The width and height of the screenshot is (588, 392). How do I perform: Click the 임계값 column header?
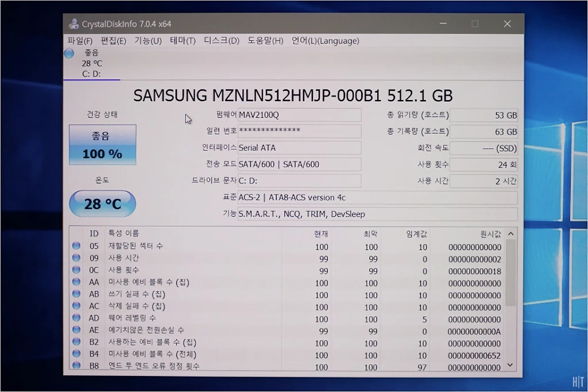416,234
